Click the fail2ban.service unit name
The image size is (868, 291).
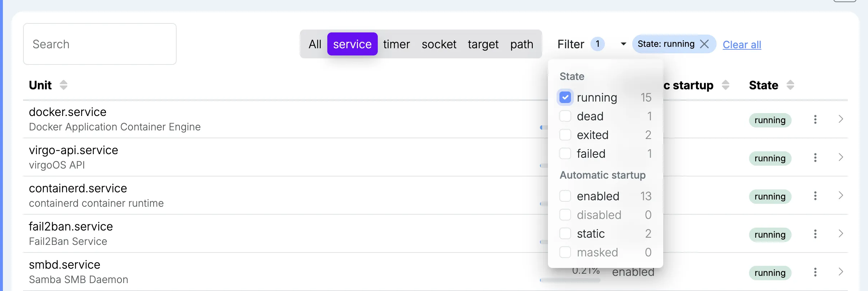71,227
